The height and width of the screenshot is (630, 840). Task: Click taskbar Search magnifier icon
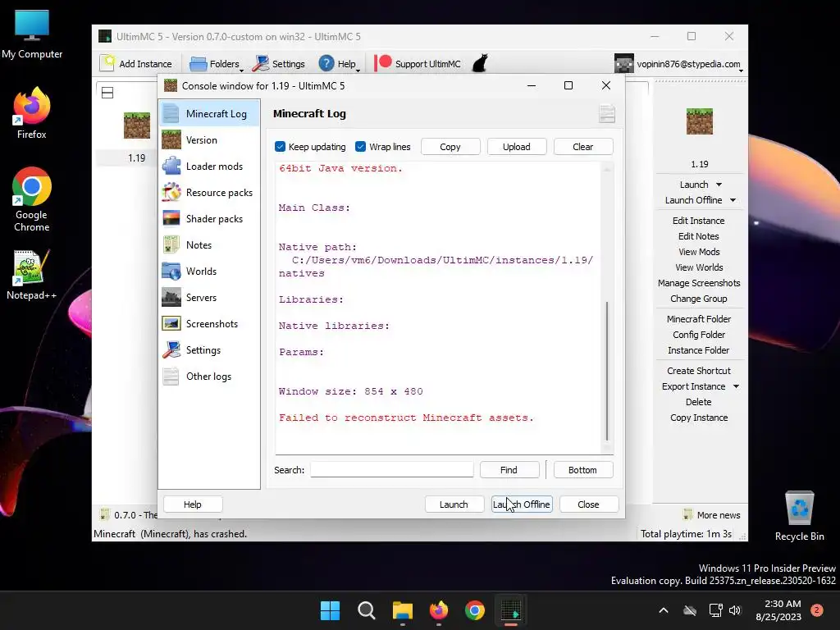[x=367, y=610]
